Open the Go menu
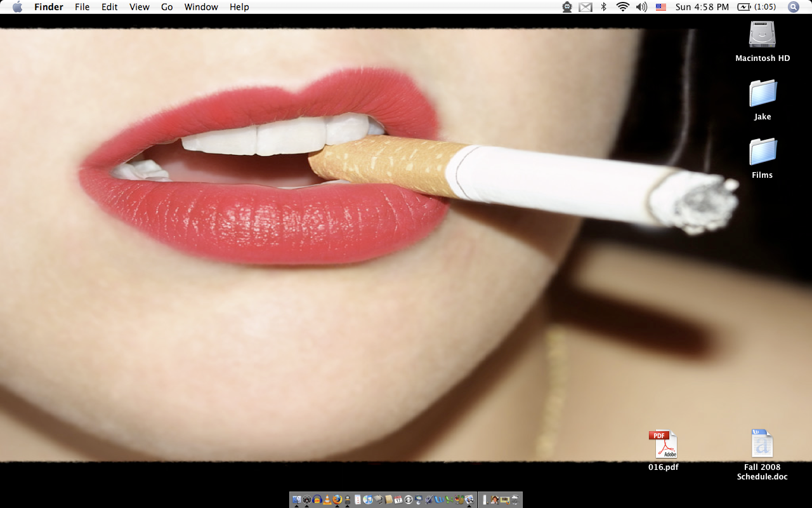812x508 pixels. pos(167,7)
